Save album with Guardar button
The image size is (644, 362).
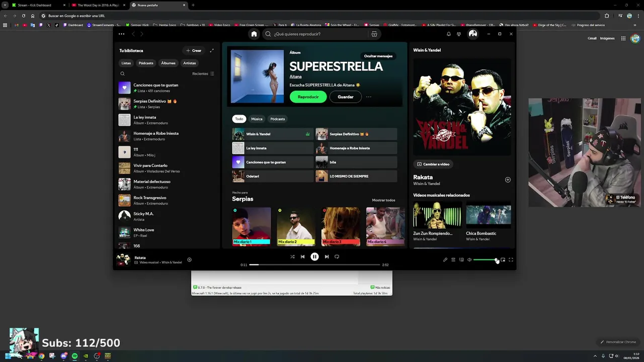(346, 97)
